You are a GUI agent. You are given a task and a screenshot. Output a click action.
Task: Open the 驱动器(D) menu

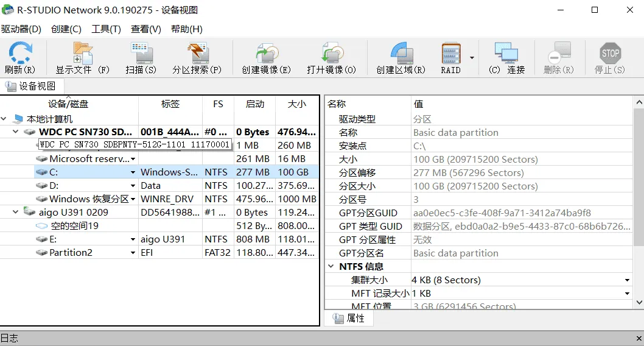click(21, 29)
